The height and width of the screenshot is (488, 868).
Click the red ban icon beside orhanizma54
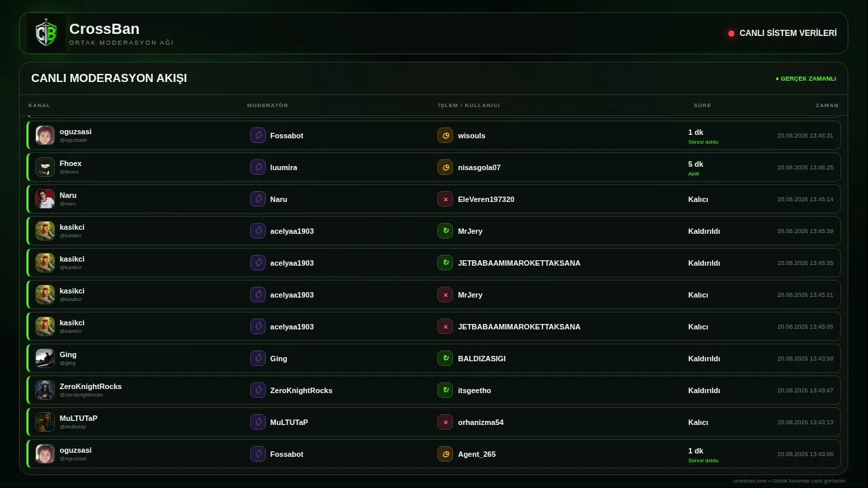point(445,422)
